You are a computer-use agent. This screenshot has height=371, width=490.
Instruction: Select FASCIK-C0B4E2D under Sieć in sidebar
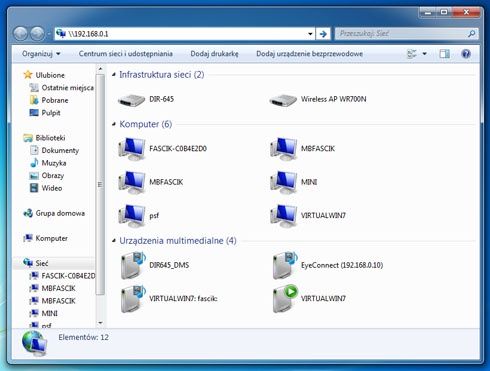pos(62,276)
